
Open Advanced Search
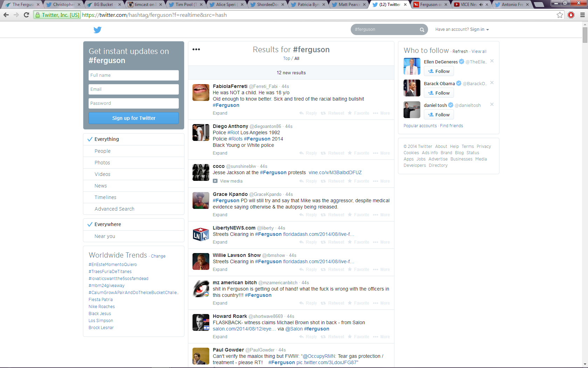(x=134, y=209)
